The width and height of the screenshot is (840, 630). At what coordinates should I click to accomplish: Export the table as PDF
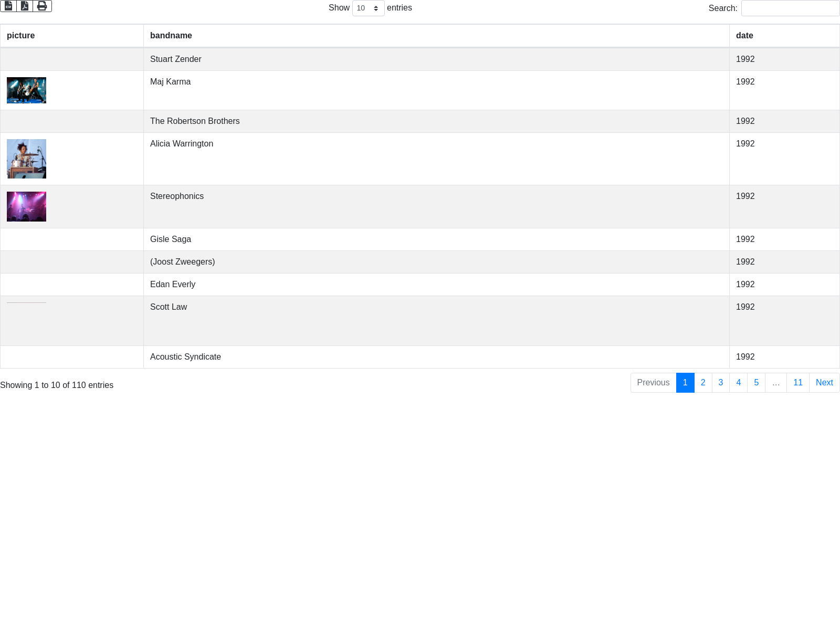point(25,6)
